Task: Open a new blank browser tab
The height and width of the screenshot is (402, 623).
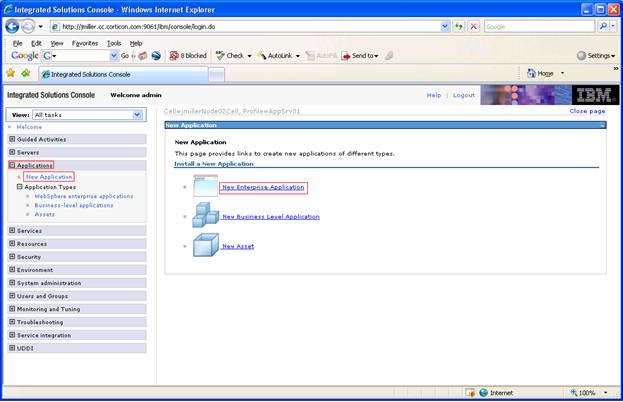Action: pyautogui.click(x=217, y=75)
